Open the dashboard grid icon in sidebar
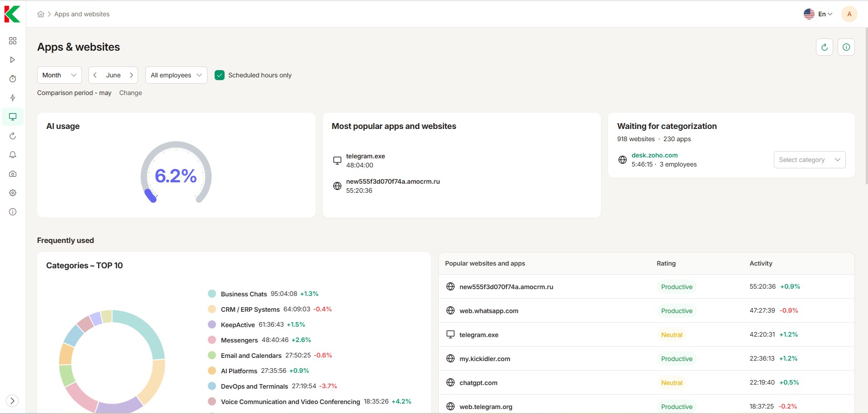Image resolution: width=868 pixels, height=414 pixels. coord(13,41)
